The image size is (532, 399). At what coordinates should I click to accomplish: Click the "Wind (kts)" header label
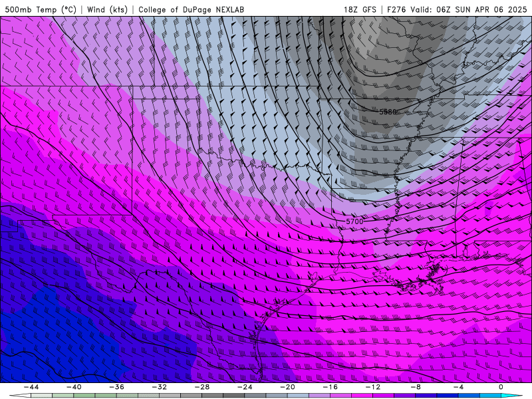107,9
